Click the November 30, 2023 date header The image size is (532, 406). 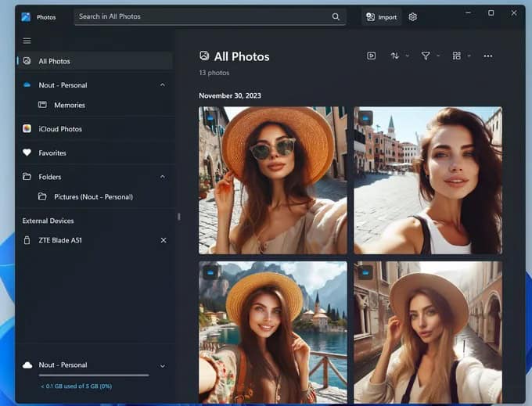point(230,95)
